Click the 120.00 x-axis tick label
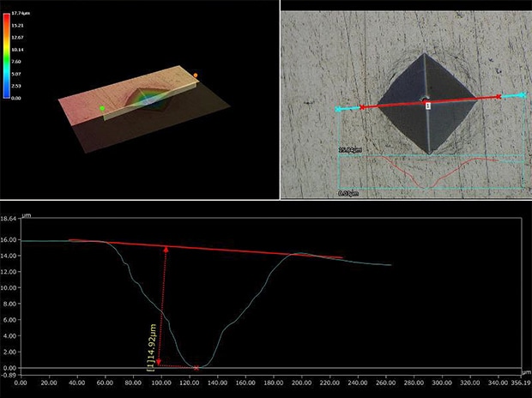Image resolution: width=532 pixels, height=398 pixels. (x=190, y=383)
